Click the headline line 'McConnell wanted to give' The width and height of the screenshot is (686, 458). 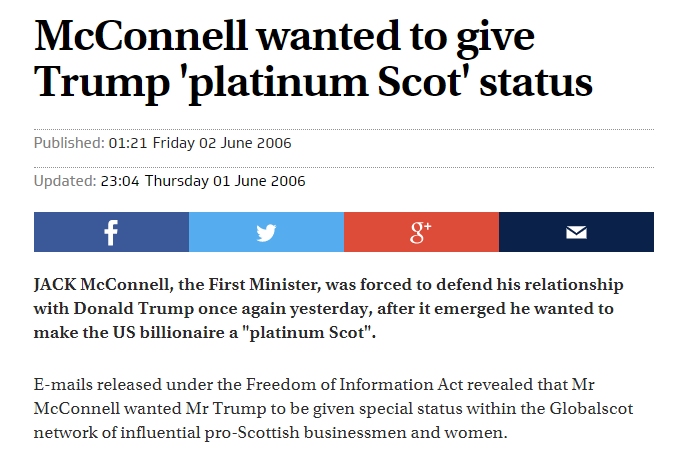coord(284,38)
